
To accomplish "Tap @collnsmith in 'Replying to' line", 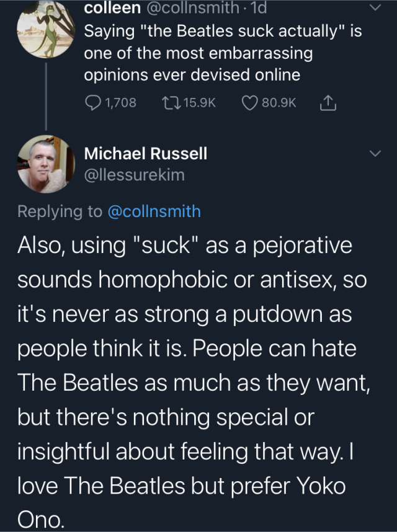I will 154,211.
